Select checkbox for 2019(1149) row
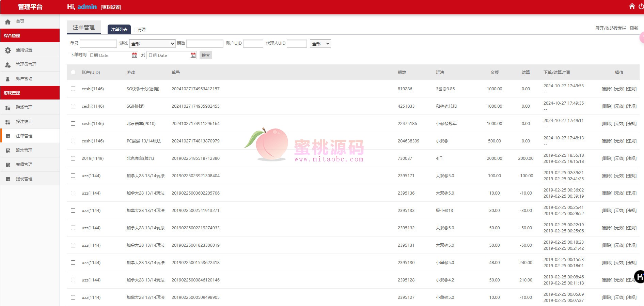The height and width of the screenshot is (306, 644). tap(73, 158)
